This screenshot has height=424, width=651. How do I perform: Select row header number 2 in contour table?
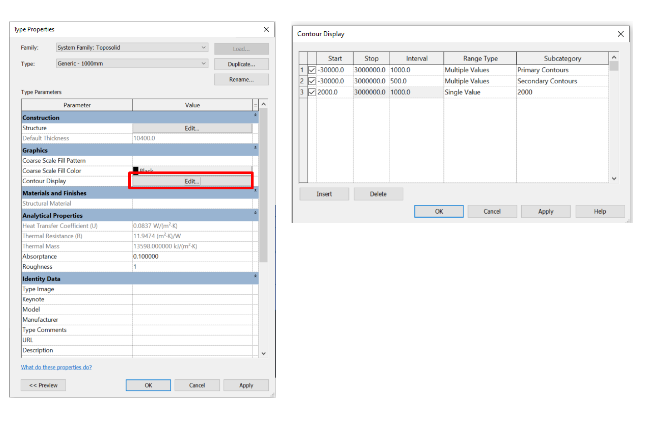303,81
